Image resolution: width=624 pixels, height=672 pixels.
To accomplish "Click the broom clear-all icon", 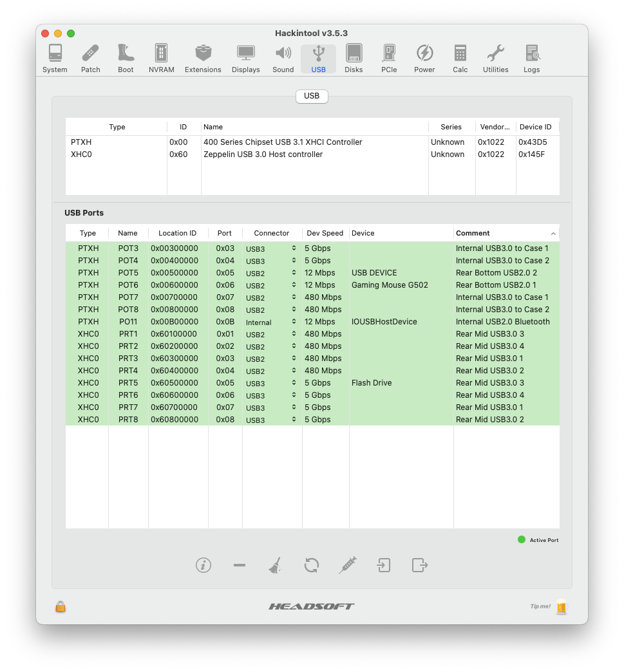I will coord(275,565).
